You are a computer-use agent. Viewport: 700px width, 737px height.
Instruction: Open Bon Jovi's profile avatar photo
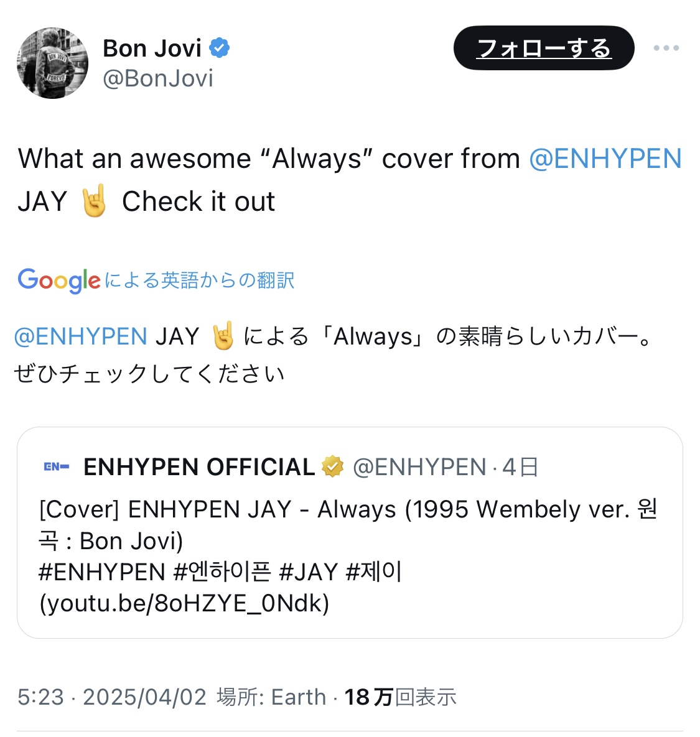click(x=52, y=63)
